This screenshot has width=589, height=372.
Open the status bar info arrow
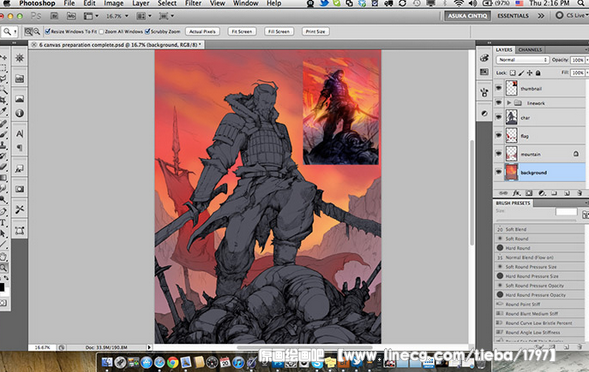(149, 348)
